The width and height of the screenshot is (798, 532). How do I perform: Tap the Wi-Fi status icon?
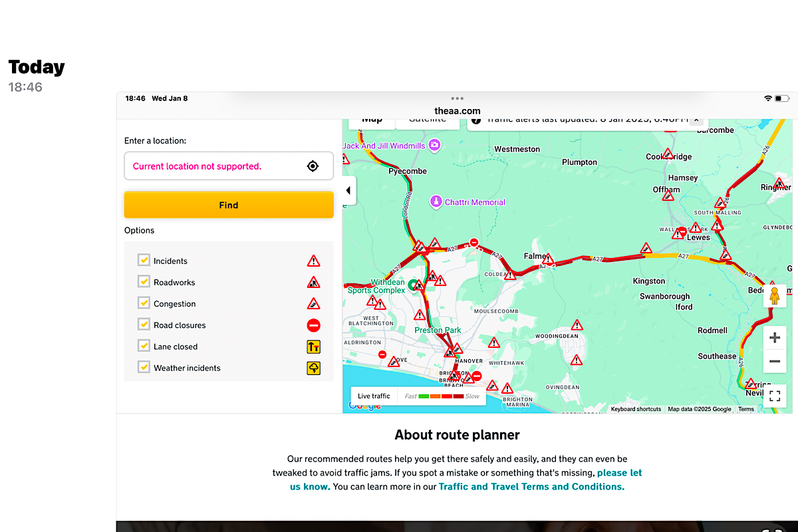click(768, 98)
